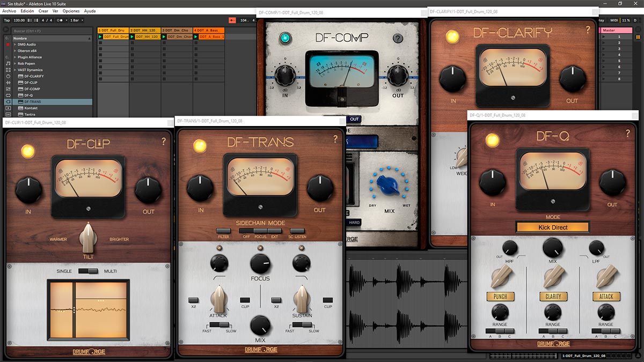Open the Crear menu
The height and width of the screenshot is (362, 644).
[x=43, y=11]
